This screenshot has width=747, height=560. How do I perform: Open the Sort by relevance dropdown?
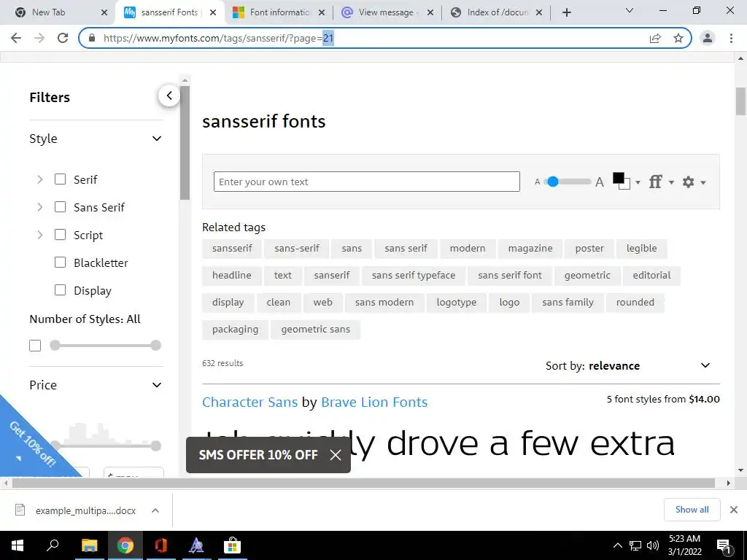click(628, 366)
